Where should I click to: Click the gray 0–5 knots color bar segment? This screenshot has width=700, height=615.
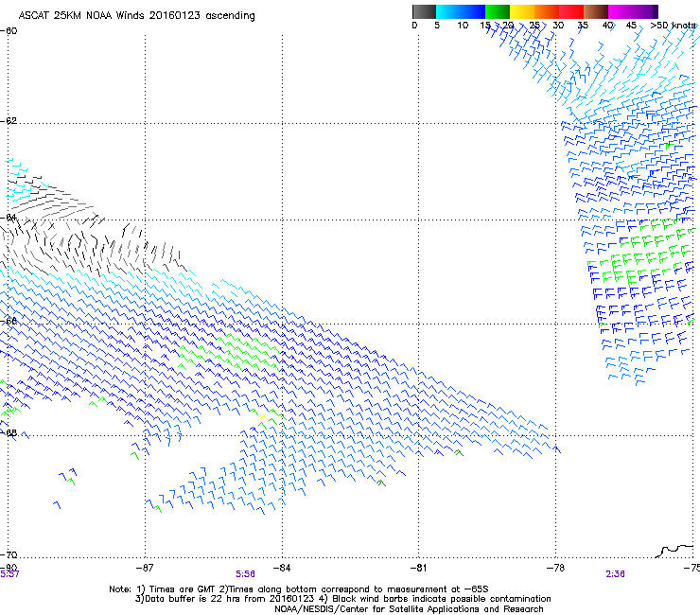coord(424,11)
